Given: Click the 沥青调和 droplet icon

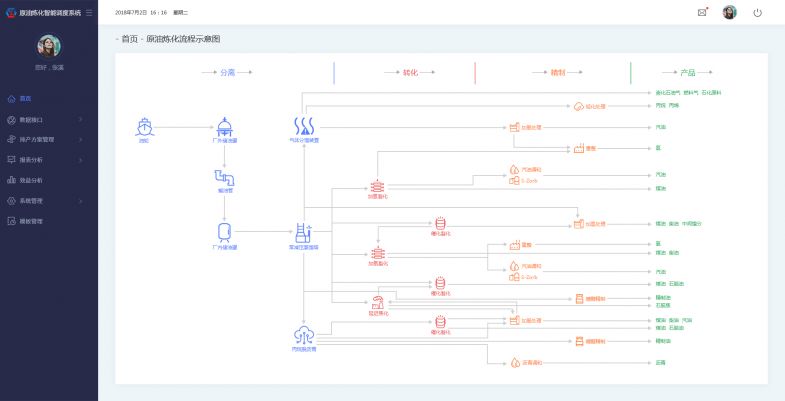Looking at the screenshot, I should point(513,362).
